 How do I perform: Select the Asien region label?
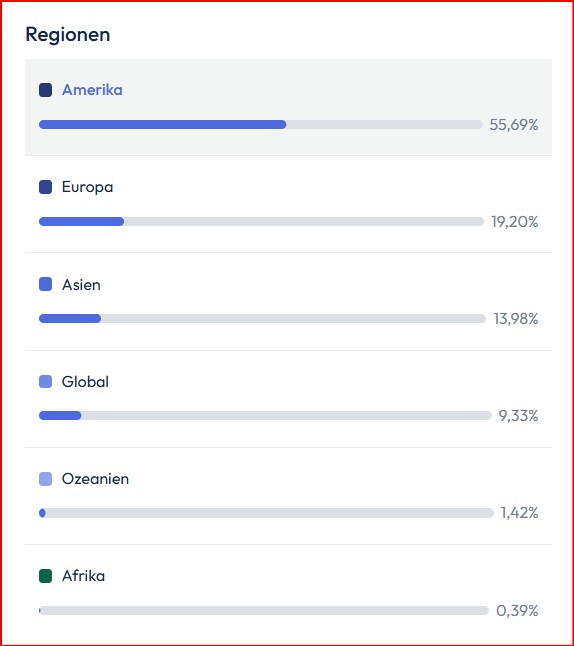point(81,285)
